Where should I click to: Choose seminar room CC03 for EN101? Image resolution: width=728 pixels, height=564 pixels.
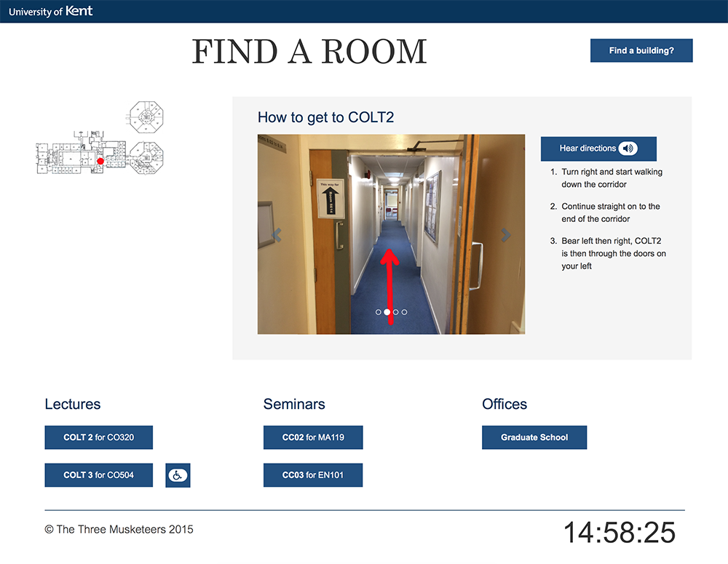coord(313,475)
